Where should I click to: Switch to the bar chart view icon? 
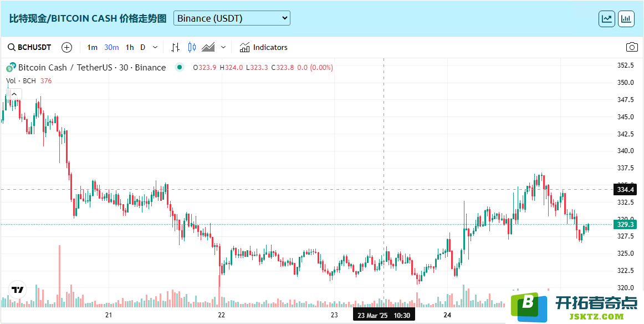[626, 18]
